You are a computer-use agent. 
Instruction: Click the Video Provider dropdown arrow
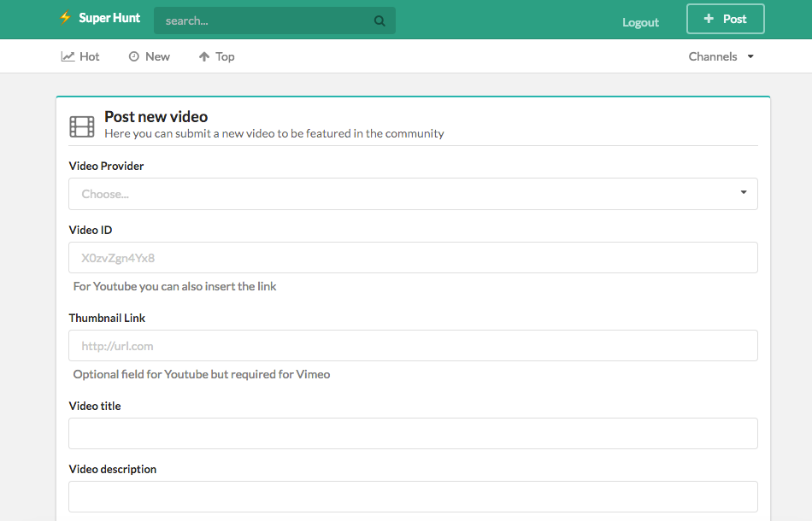click(x=744, y=192)
